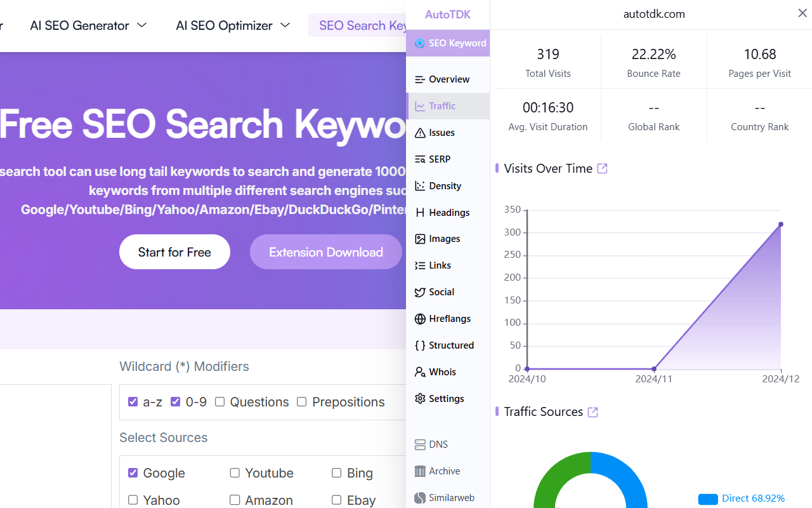Open the DNS records panel

419,444
